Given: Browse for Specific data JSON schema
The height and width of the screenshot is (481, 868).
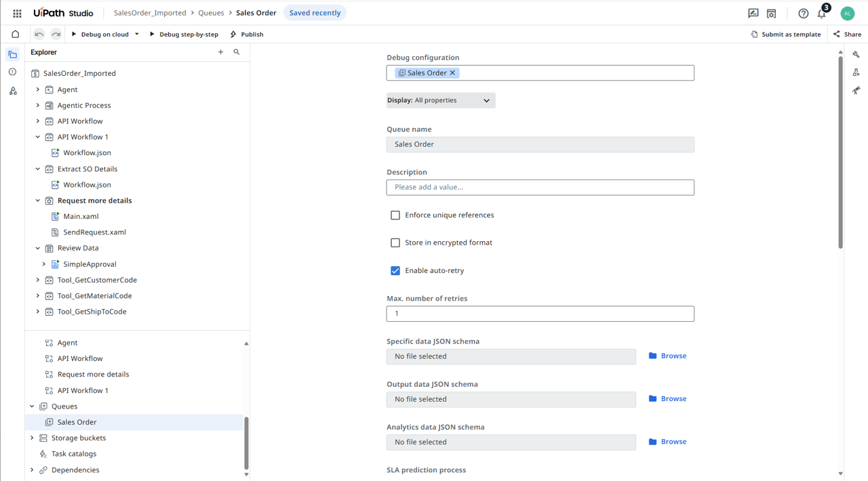Looking at the screenshot, I should pos(667,356).
